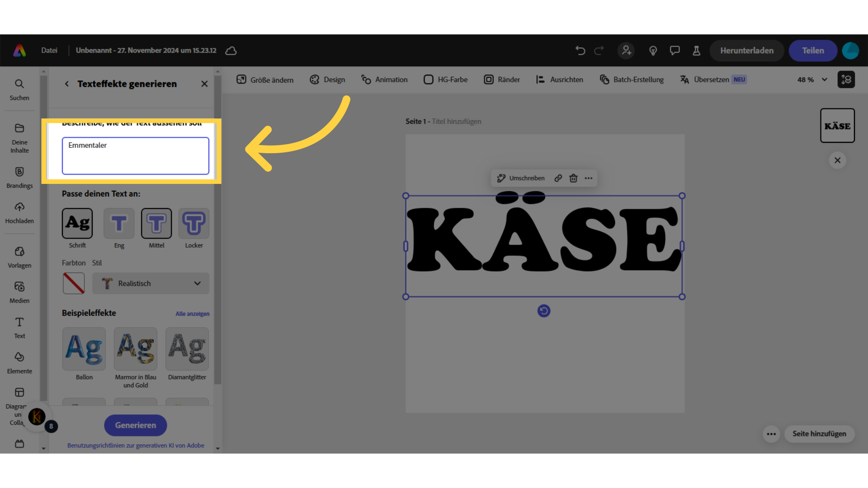Close the page thumbnail side strip
Viewport: 868px width, 488px height.
tap(837, 160)
